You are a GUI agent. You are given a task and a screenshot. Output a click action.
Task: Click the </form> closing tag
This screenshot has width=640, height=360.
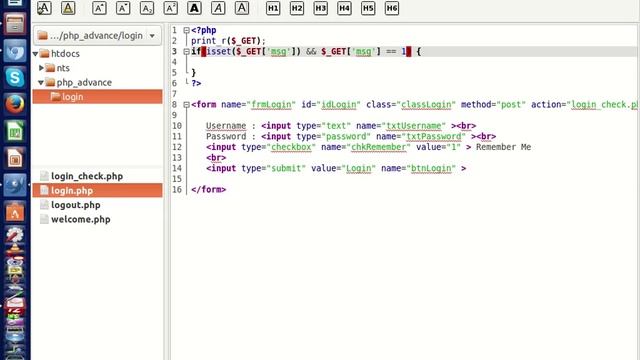[209, 189]
